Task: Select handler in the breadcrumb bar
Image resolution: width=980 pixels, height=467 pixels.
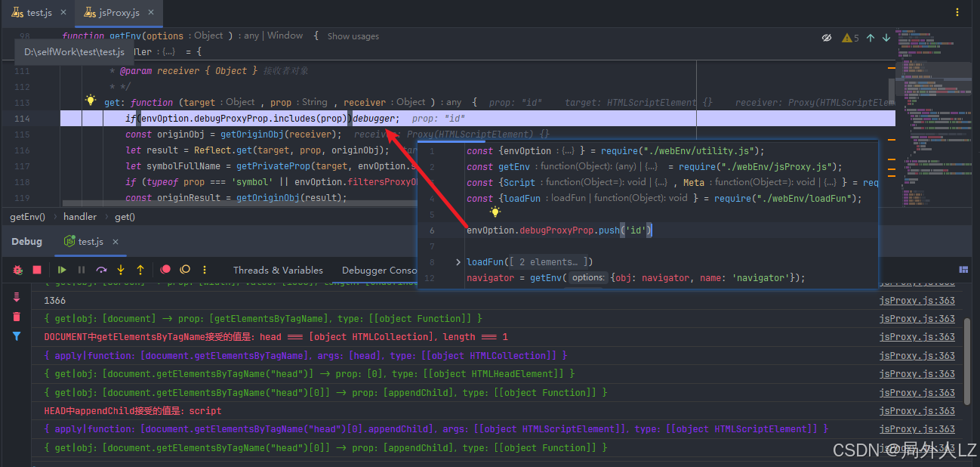Action: pyautogui.click(x=80, y=217)
